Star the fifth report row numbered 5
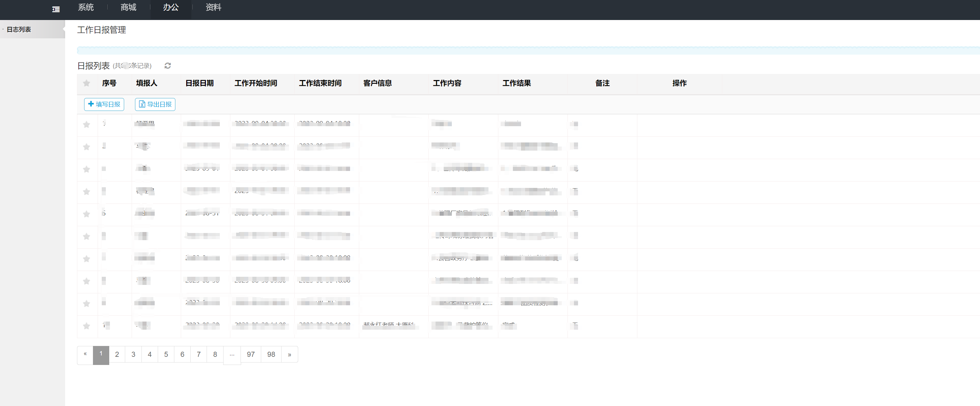This screenshot has height=406, width=980. point(87,214)
